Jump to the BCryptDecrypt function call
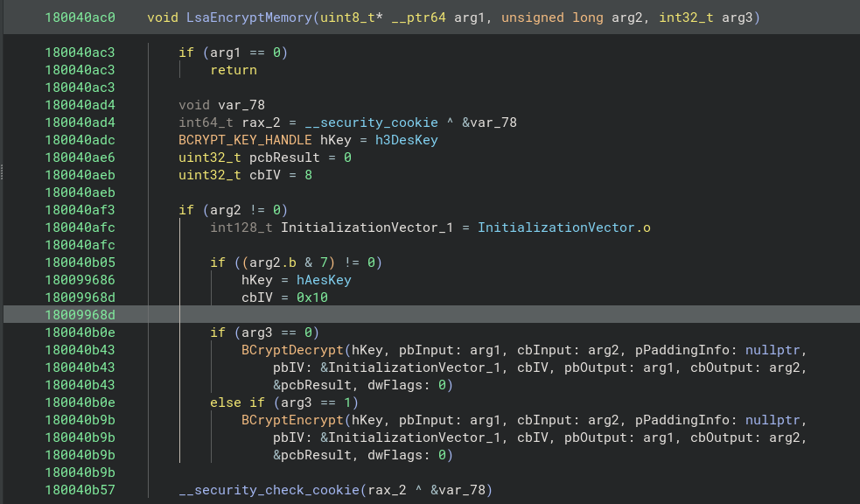 tap(292, 350)
